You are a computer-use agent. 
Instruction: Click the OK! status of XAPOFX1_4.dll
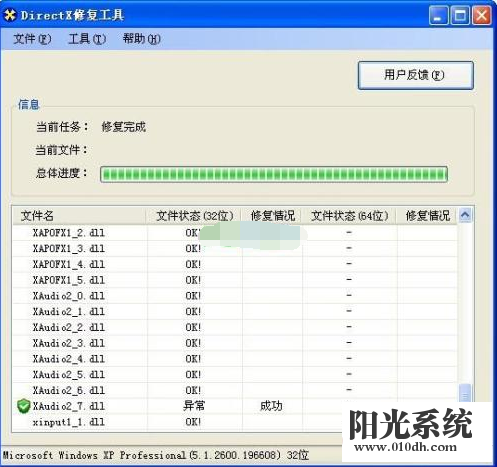pyautogui.click(x=193, y=264)
